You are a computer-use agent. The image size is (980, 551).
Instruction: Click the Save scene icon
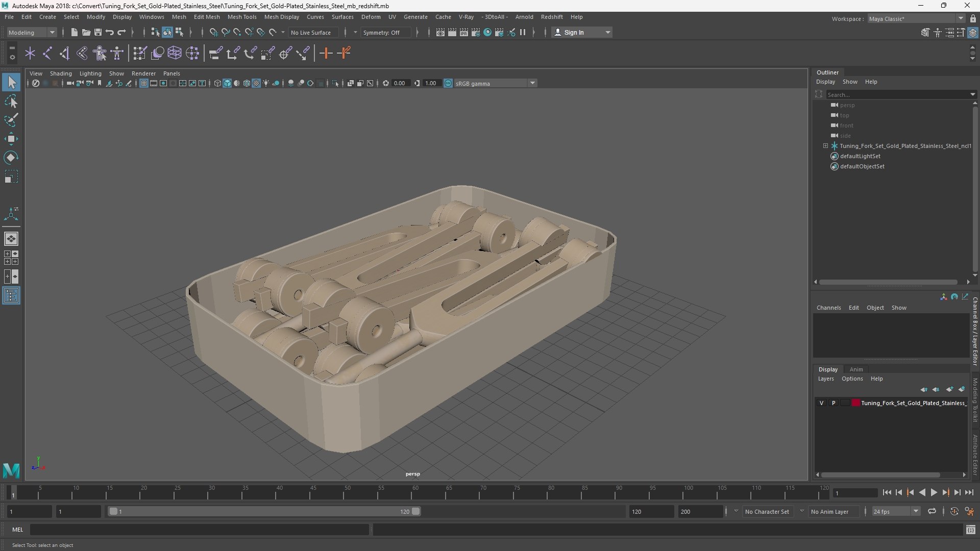[98, 32]
